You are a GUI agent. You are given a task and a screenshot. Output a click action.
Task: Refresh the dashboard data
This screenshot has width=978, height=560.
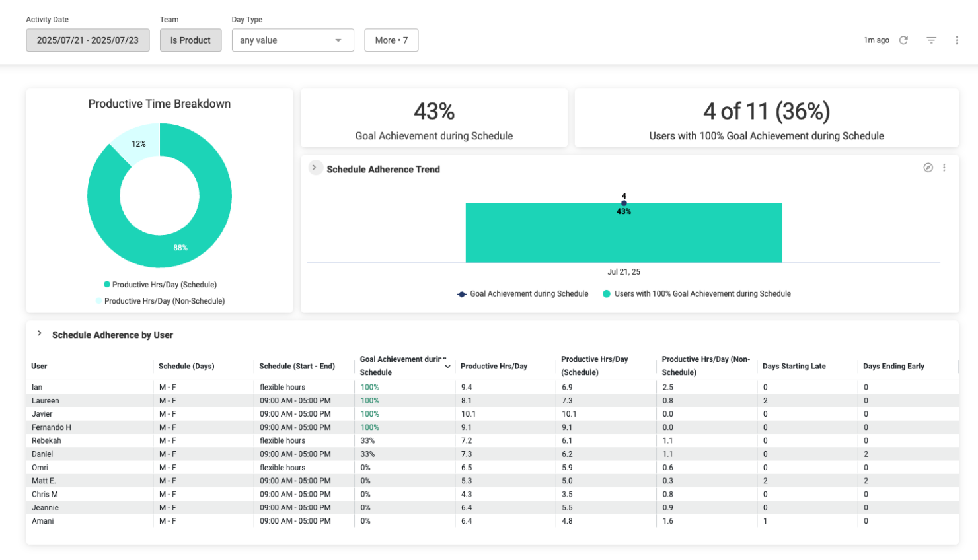(904, 40)
